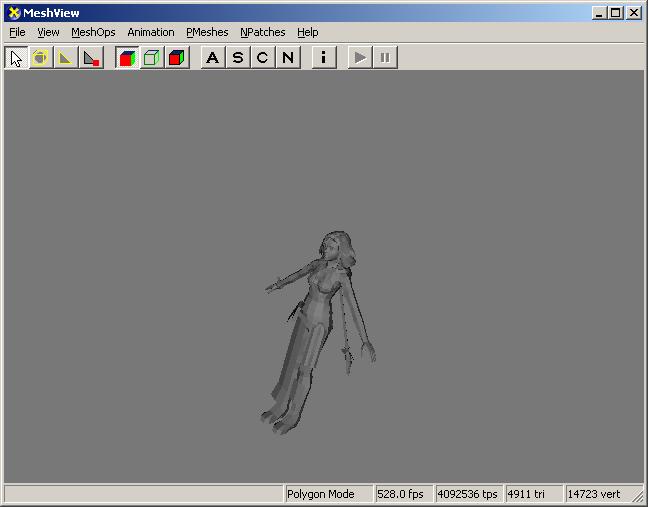Click the N toolbar button

288,57
